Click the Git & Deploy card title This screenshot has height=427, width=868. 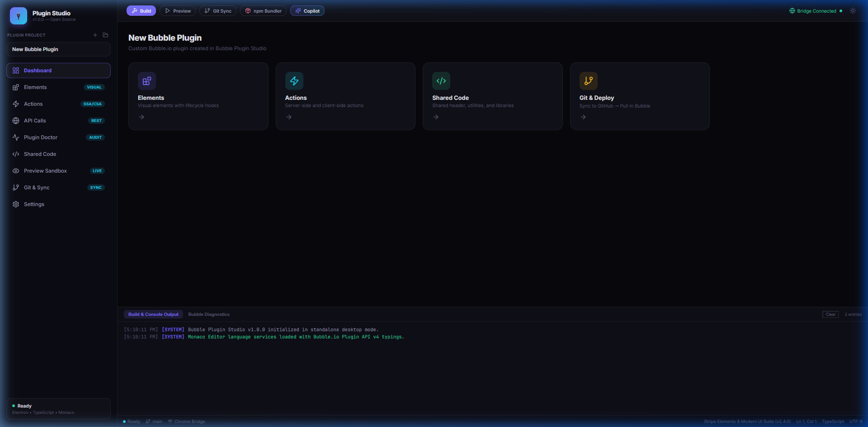point(597,98)
